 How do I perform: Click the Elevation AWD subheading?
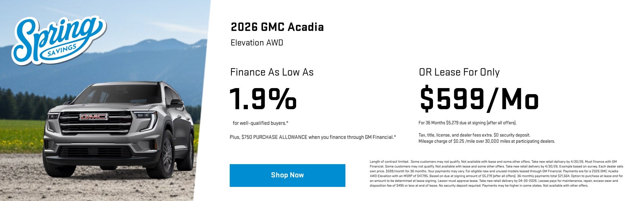(x=256, y=43)
